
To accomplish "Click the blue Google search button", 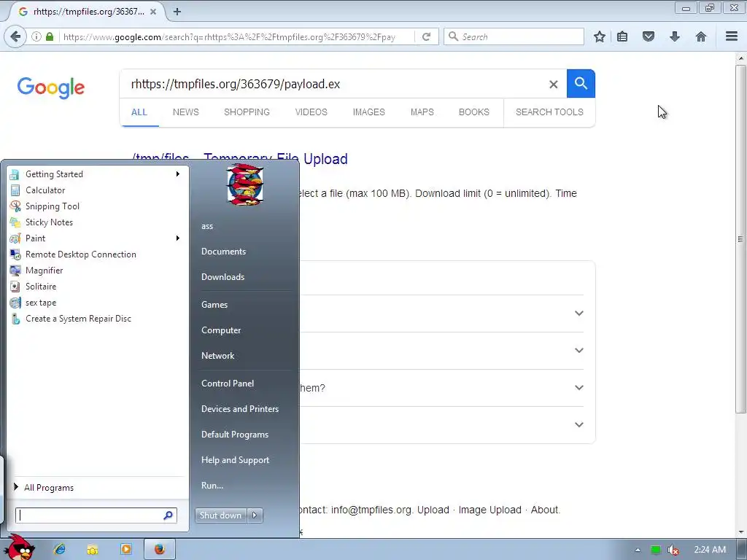I will [x=581, y=83].
